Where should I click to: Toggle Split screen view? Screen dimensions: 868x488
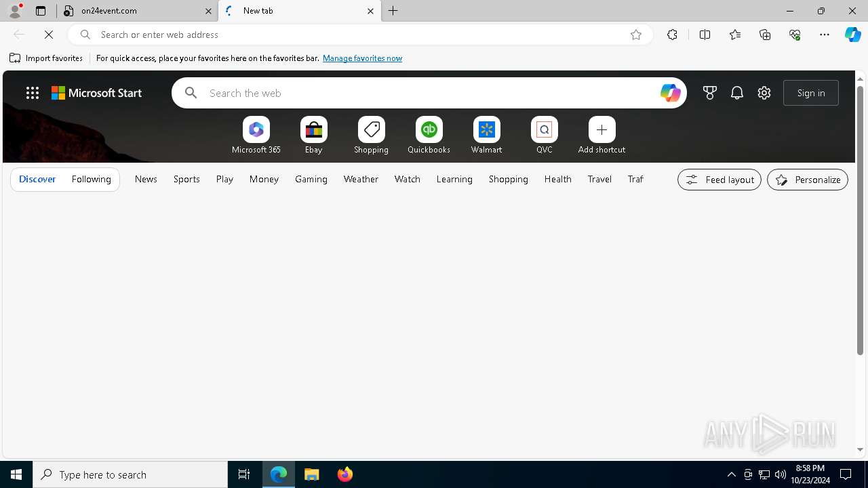(x=705, y=35)
